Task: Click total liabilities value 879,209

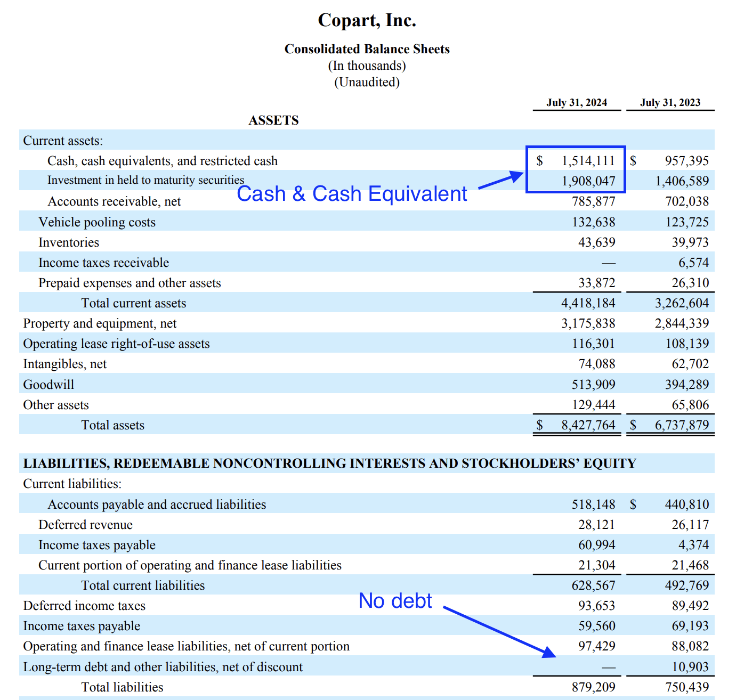Action: tap(594, 687)
